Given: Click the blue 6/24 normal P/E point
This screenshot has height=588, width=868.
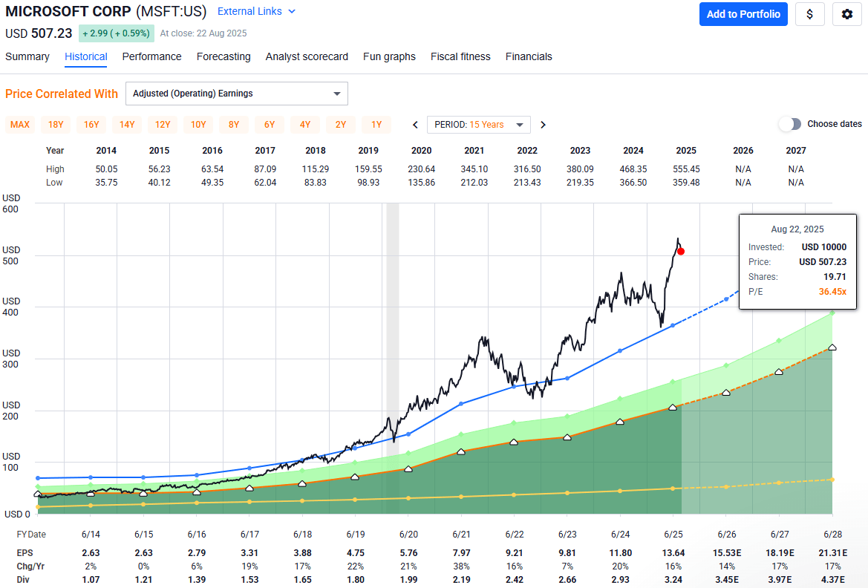Looking at the screenshot, I should 620,350.
